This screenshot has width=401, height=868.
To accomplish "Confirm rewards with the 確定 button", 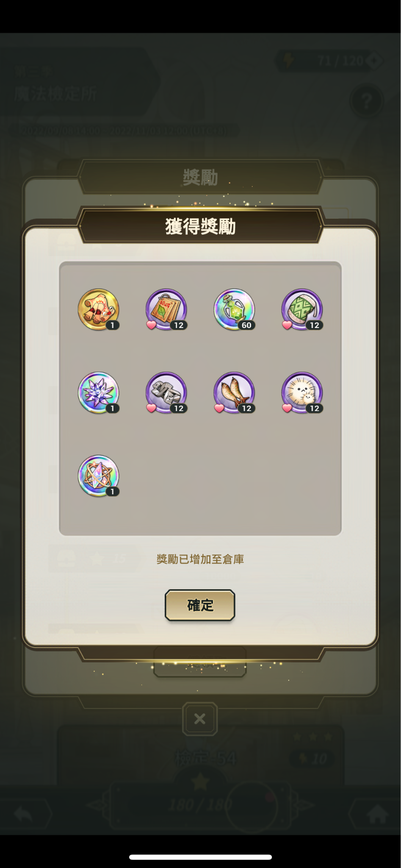I will coord(200,605).
